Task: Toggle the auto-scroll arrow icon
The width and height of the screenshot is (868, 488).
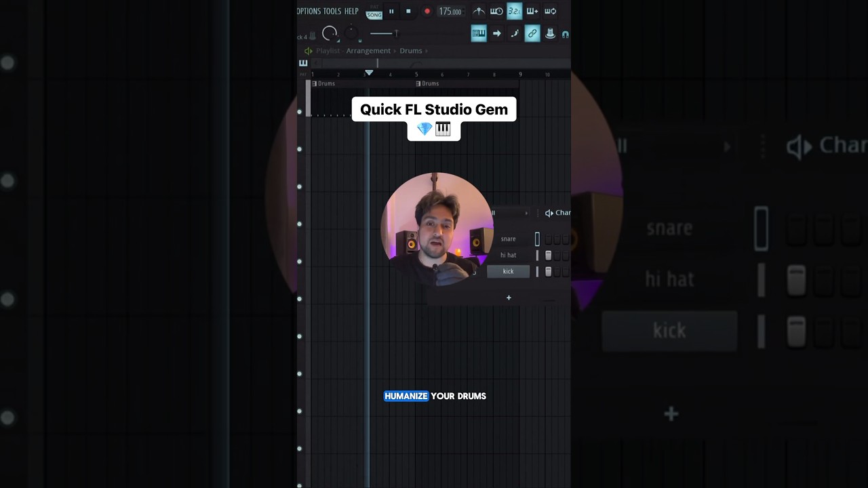Action: (x=497, y=33)
